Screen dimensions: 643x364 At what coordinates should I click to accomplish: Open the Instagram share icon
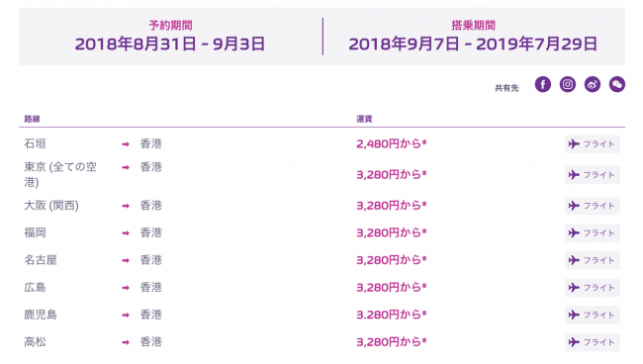(568, 84)
